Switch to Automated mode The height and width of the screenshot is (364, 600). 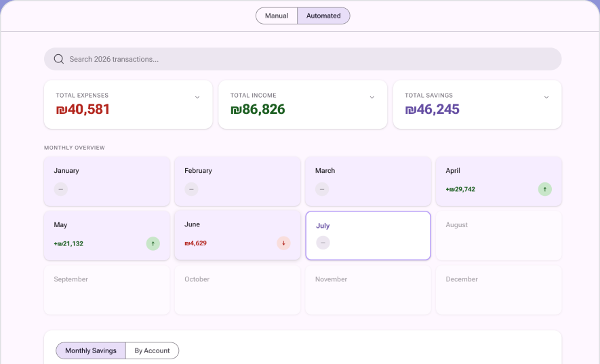[x=323, y=16]
